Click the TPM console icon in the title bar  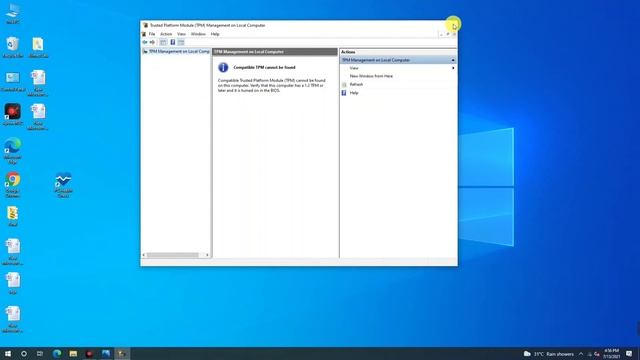pyautogui.click(x=145, y=25)
